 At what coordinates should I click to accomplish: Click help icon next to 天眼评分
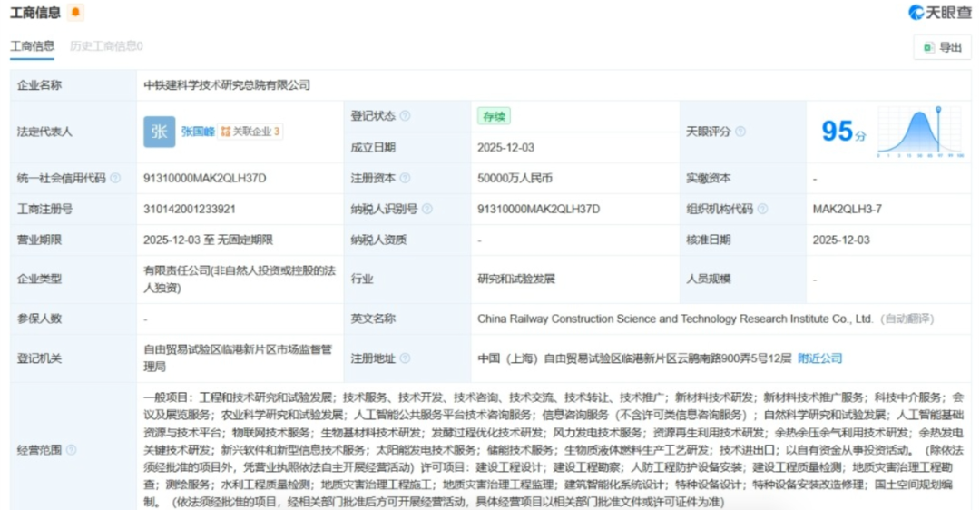pos(740,132)
